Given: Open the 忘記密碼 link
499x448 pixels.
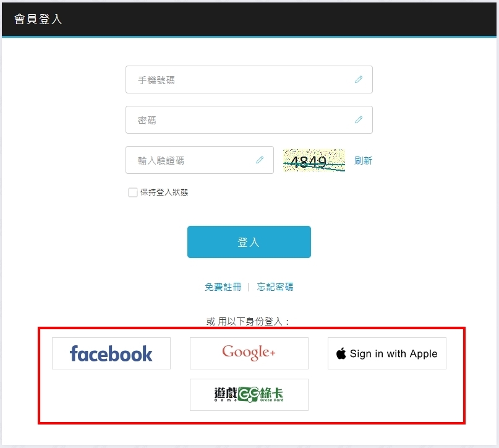Looking at the screenshot, I should 275,287.
